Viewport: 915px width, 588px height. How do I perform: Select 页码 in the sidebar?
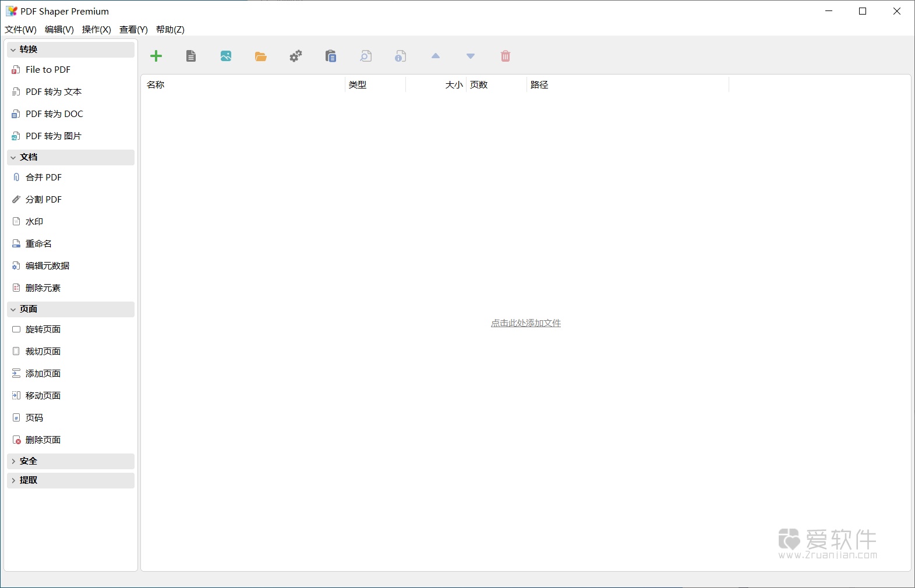[34, 417]
